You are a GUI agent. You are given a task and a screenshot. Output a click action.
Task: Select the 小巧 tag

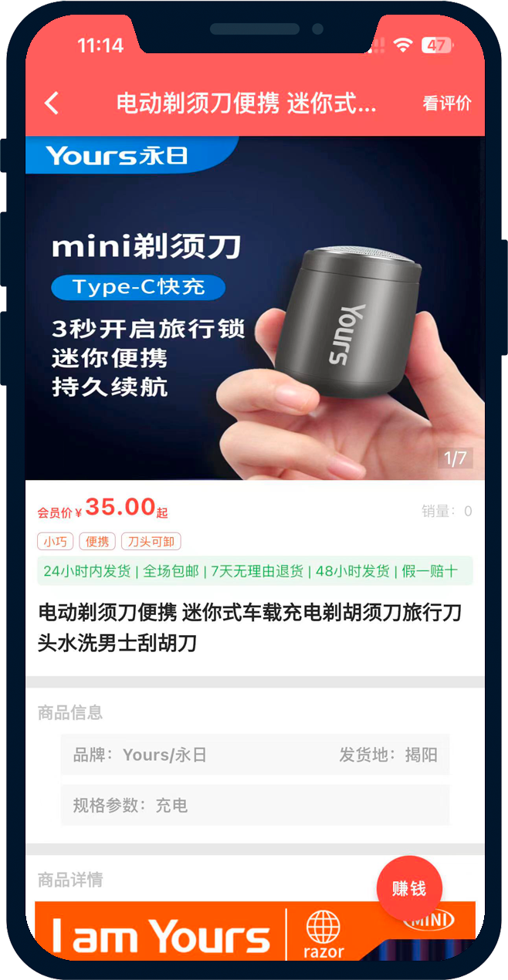click(x=55, y=542)
